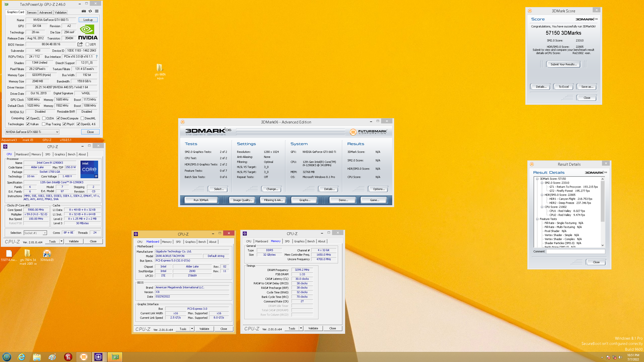Screen dimensions: 644x362
Task: Click Submit Your Results button
Action: point(563,64)
